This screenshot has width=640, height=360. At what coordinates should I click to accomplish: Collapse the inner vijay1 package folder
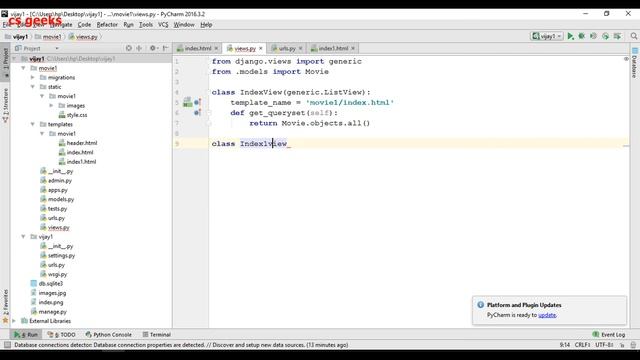(24, 237)
